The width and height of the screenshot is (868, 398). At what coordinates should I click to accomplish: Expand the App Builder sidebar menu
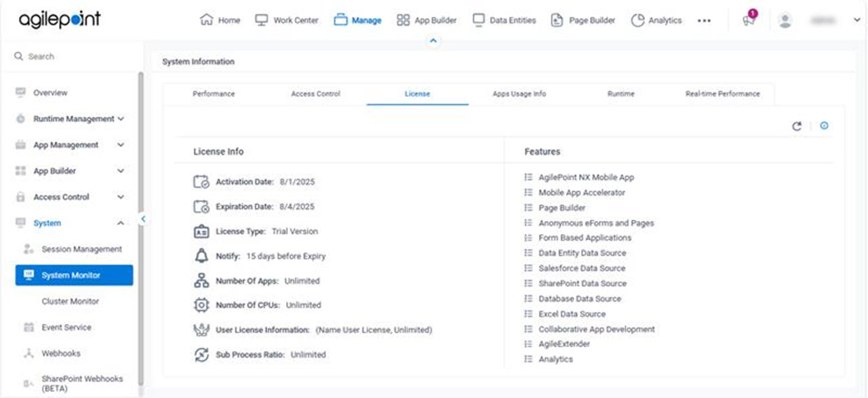(121, 171)
